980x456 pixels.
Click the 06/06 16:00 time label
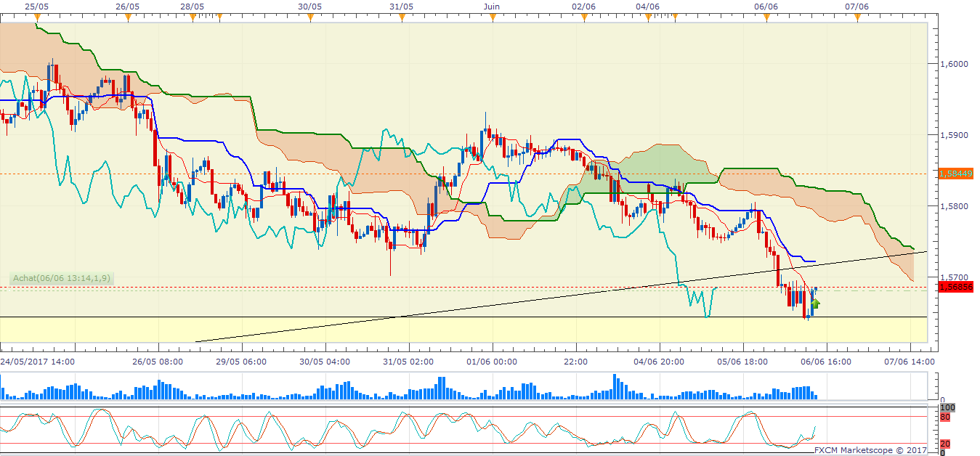click(825, 361)
